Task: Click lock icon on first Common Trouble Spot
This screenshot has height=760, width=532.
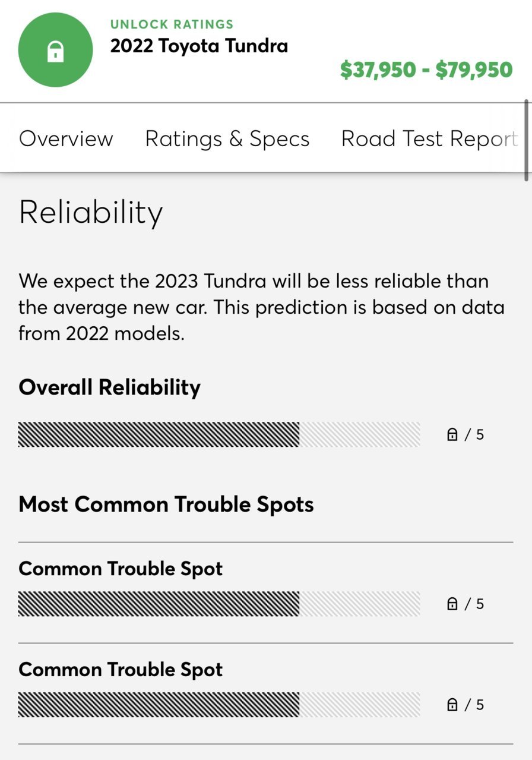Action: point(452,604)
